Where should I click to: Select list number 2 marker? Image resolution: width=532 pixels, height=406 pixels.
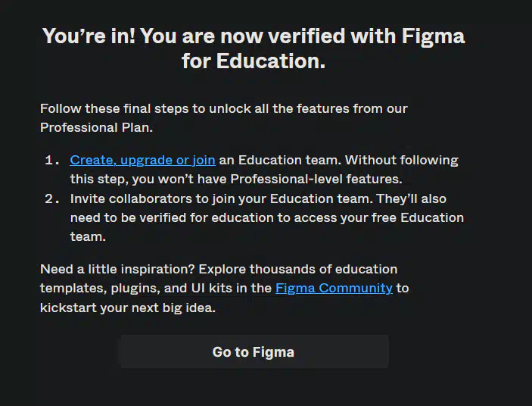[x=52, y=199]
